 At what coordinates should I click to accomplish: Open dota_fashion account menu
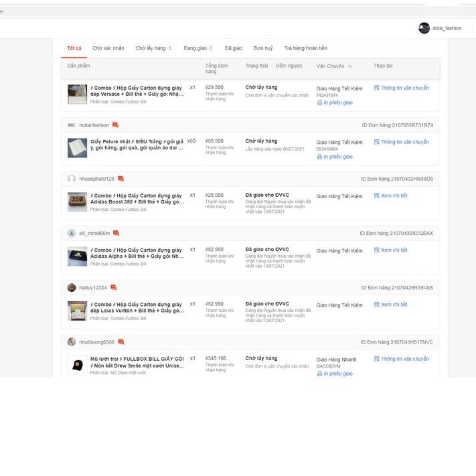point(447,28)
